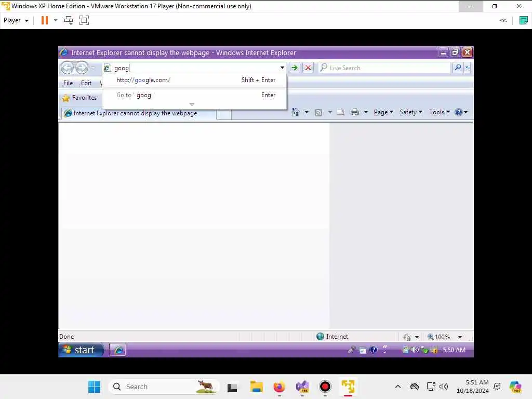Click the IE Forward navigation arrow
The width and height of the screenshot is (532, 399).
[82, 68]
